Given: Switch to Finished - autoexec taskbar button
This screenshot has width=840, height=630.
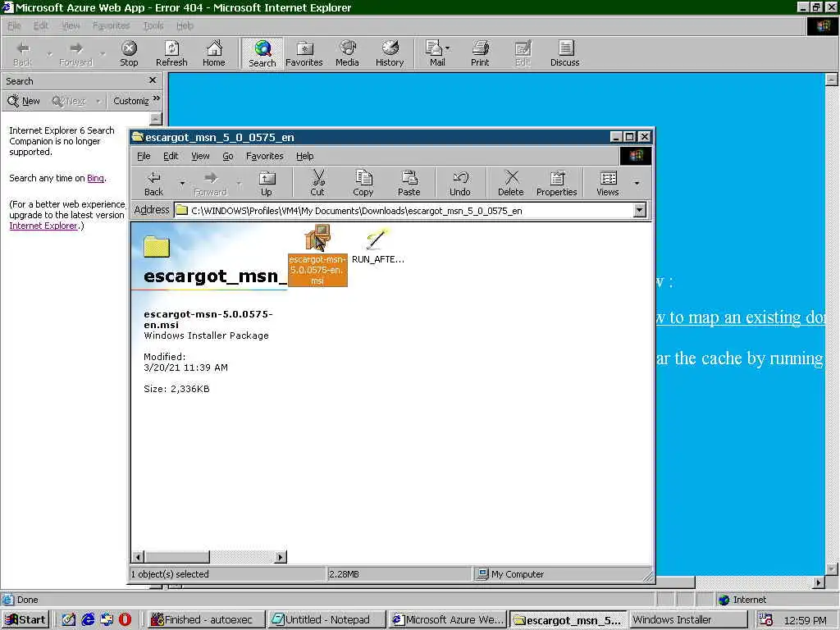Looking at the screenshot, I should tap(206, 620).
